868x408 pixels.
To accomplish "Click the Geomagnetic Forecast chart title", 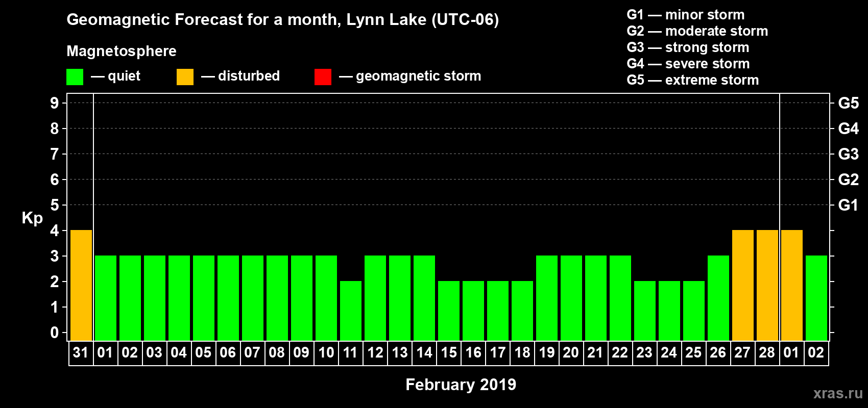I will coord(282,19).
